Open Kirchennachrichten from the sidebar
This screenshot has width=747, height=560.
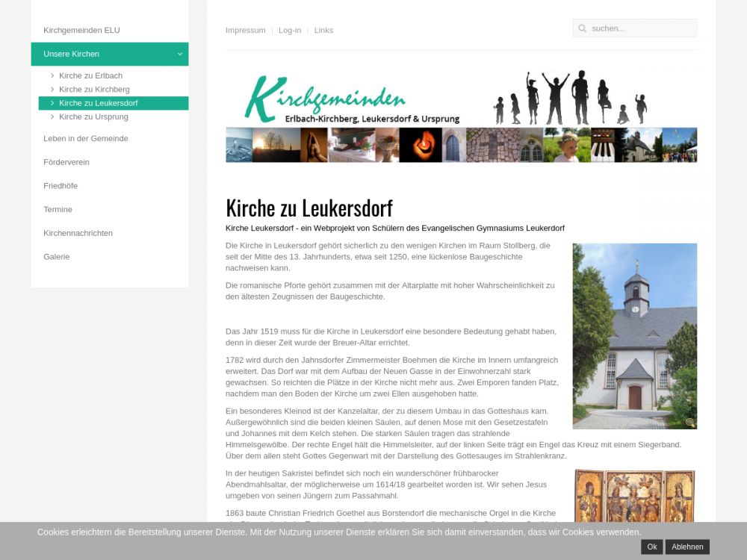point(78,233)
